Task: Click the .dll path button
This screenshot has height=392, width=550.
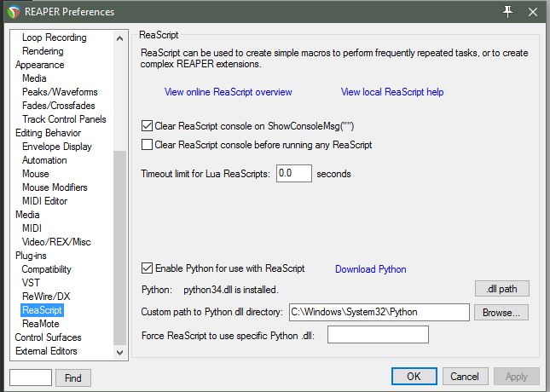Action: point(502,289)
